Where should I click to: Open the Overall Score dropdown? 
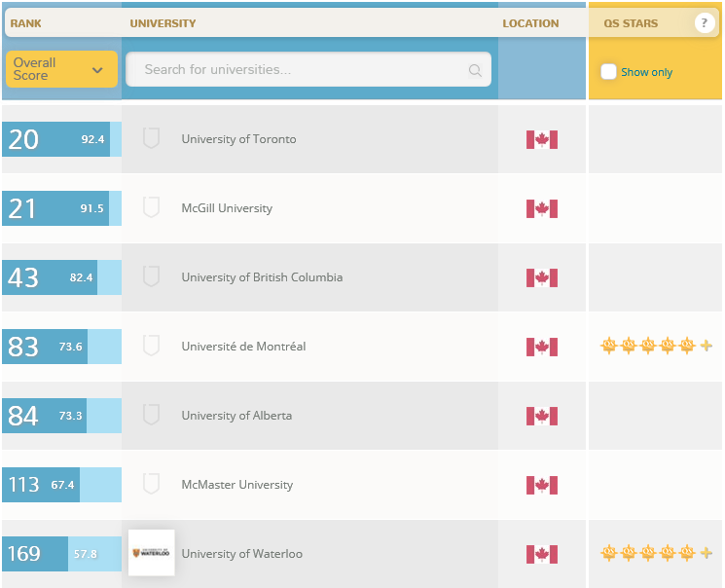coord(61,69)
